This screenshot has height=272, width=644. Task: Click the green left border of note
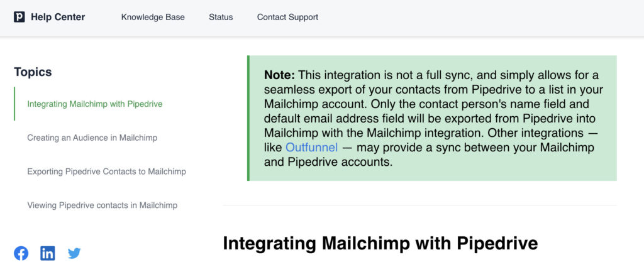click(248, 118)
